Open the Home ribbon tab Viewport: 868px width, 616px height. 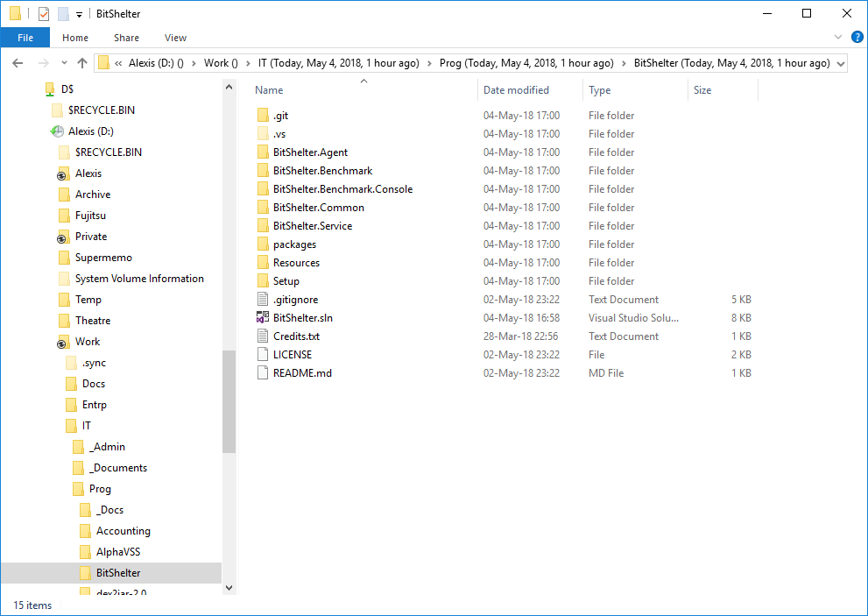tap(75, 38)
